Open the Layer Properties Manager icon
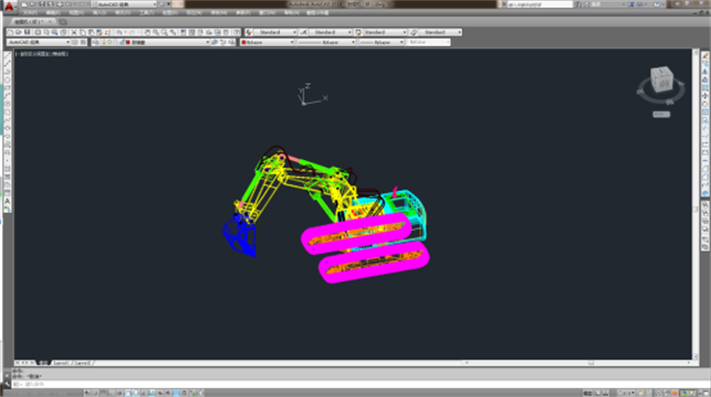 [x=96, y=42]
